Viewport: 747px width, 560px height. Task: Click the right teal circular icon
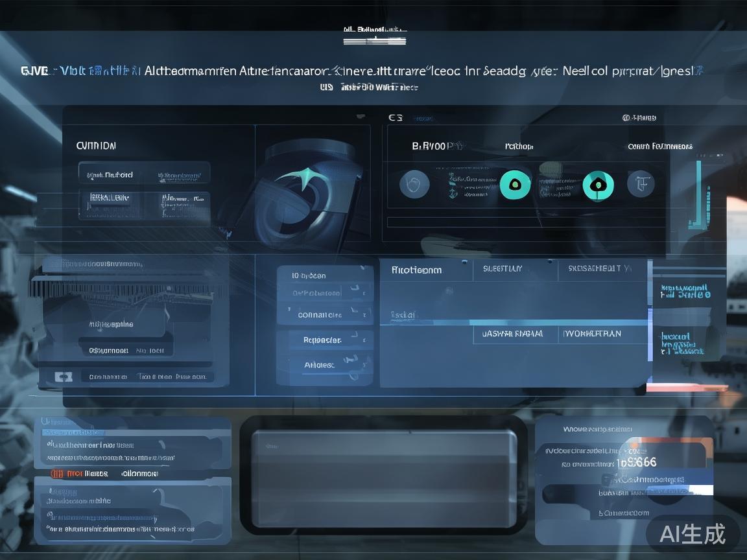(598, 185)
